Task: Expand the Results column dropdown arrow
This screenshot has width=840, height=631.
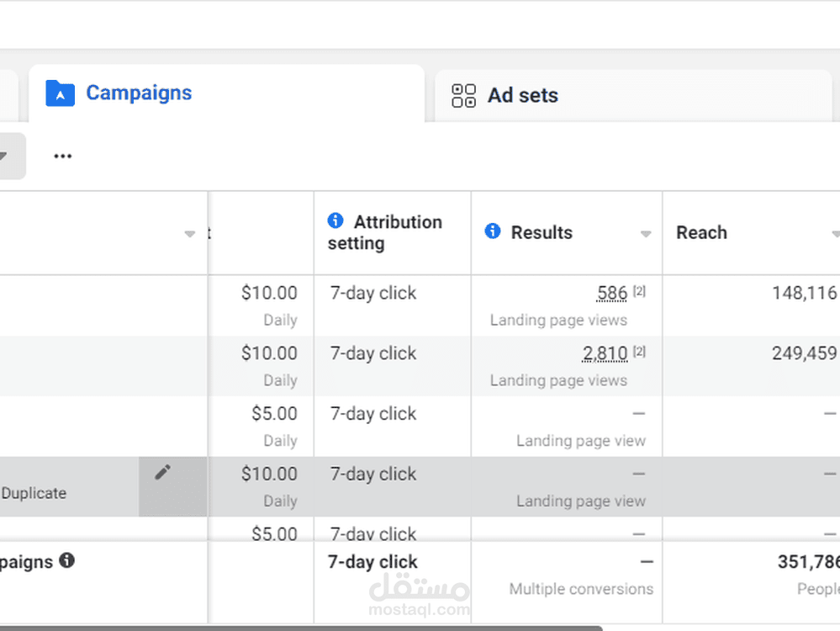Action: point(646,234)
